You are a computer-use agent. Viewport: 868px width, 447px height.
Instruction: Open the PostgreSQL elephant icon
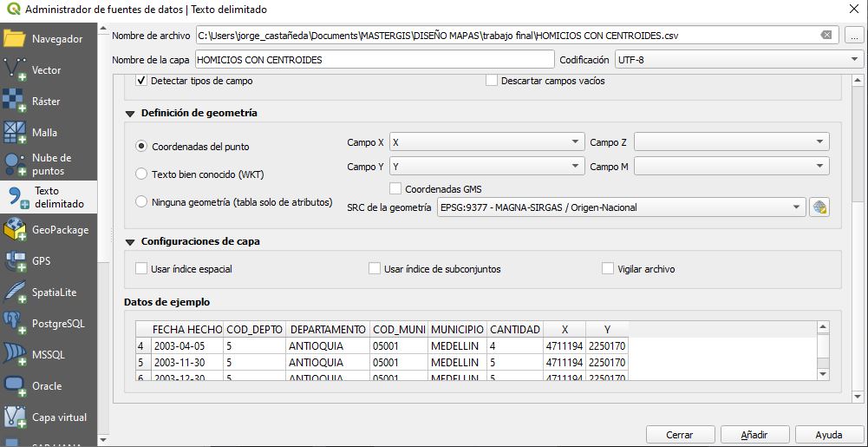click(x=15, y=323)
